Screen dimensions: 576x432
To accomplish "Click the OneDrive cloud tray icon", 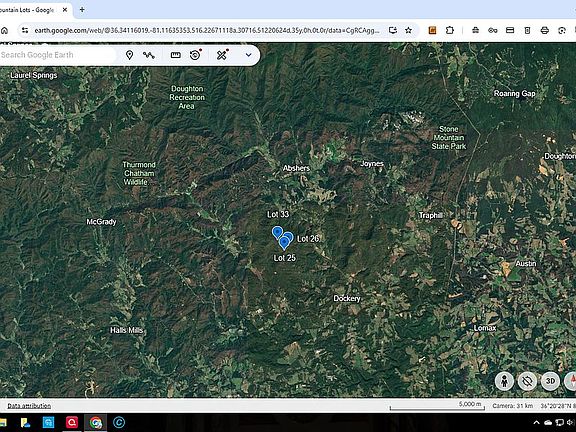I will [x=548, y=423].
